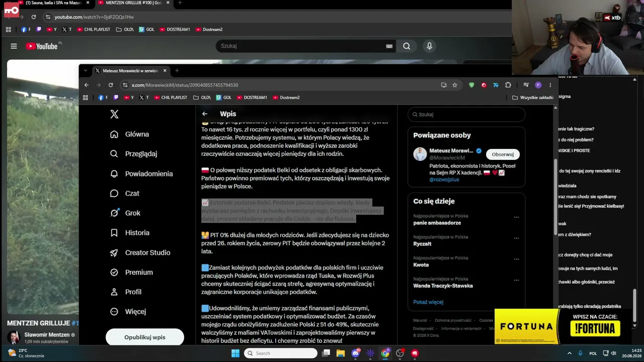Click the back arrow next to Wpis
Image resolution: width=644 pixels, height=362 pixels.
205,114
